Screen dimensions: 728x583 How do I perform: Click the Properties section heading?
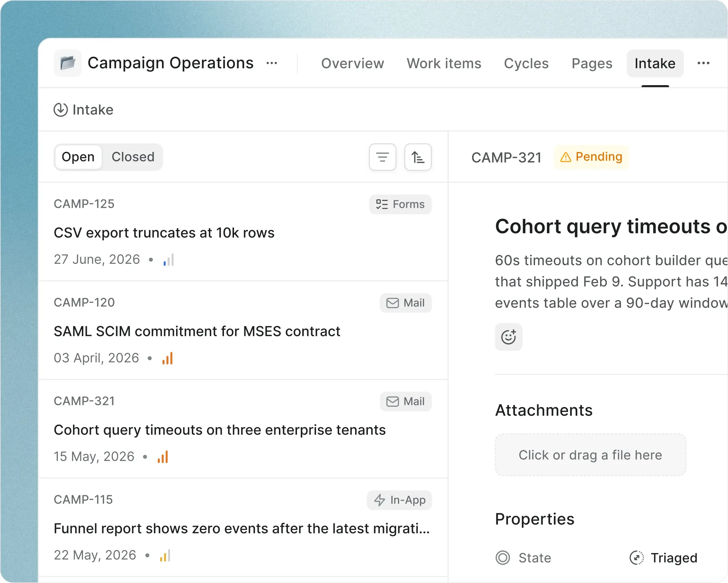(x=535, y=519)
